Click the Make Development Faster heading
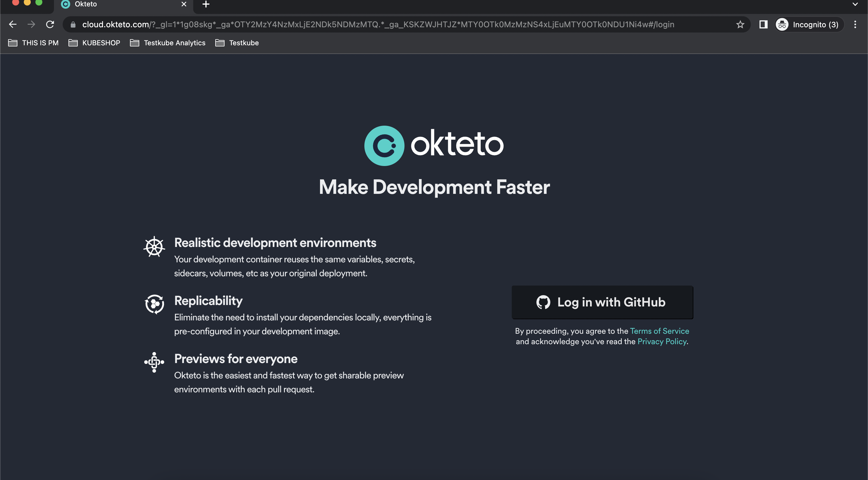 (434, 187)
